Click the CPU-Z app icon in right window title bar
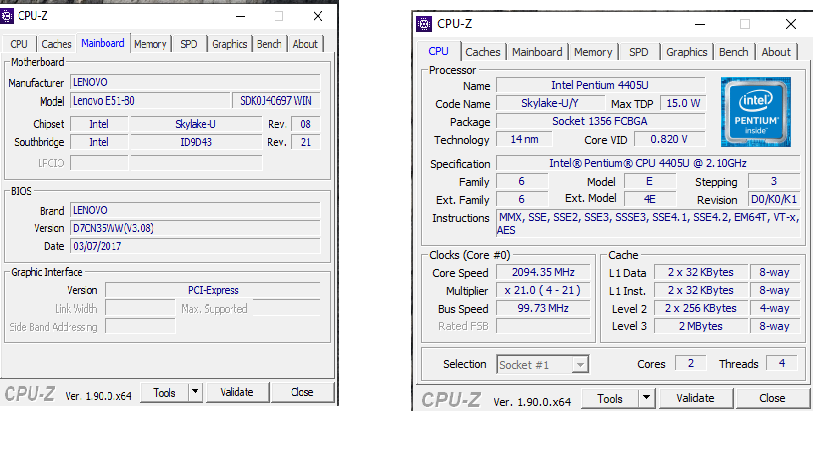Viewport: 819px width, 460px height. 424,24
